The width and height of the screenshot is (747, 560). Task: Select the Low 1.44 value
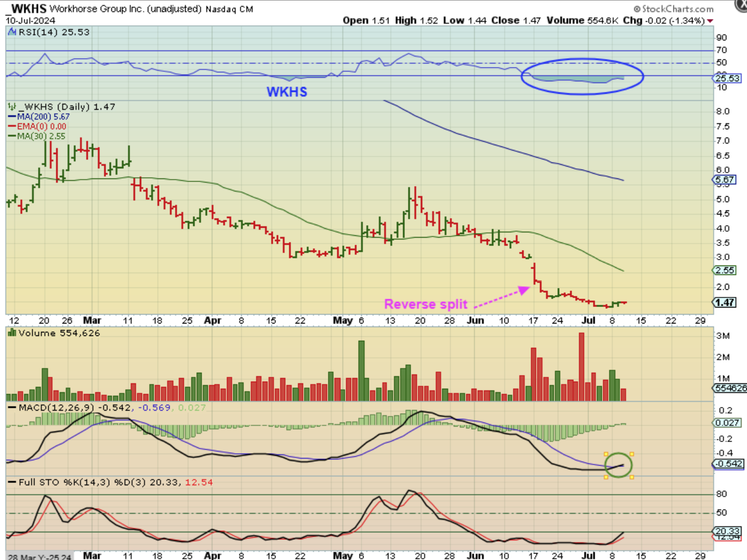[x=465, y=20]
